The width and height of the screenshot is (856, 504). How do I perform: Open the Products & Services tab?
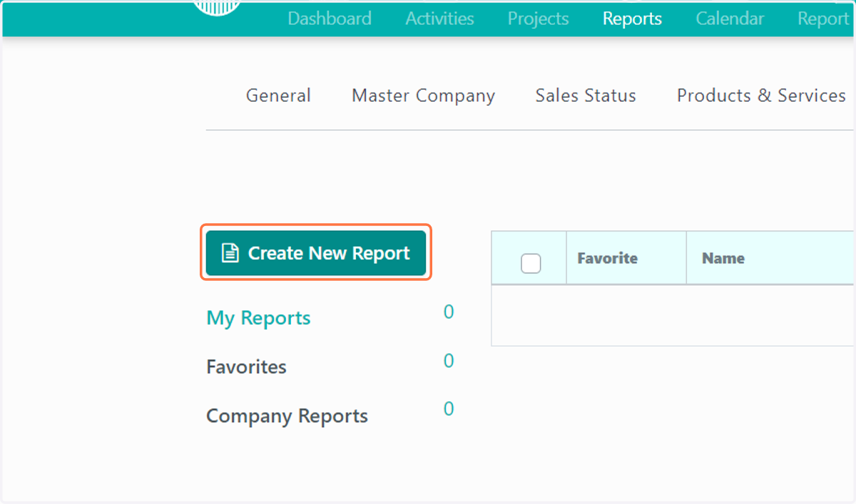[x=761, y=96]
